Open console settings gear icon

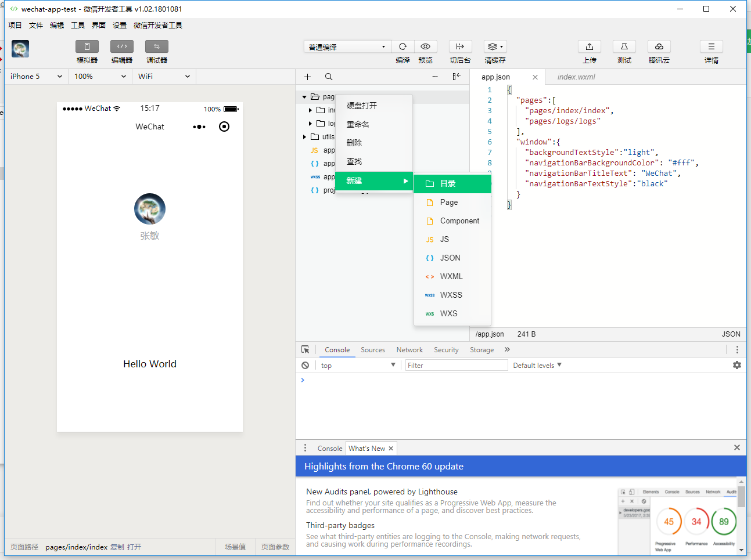tap(737, 365)
